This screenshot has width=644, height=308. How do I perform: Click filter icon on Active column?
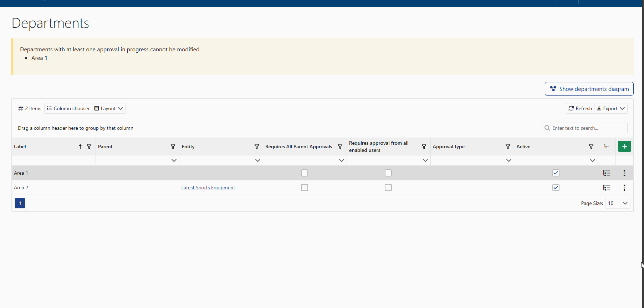pos(591,147)
